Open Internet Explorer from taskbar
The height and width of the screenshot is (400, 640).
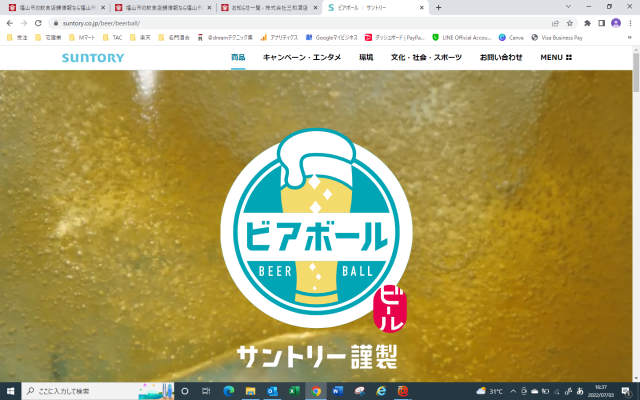[381, 391]
